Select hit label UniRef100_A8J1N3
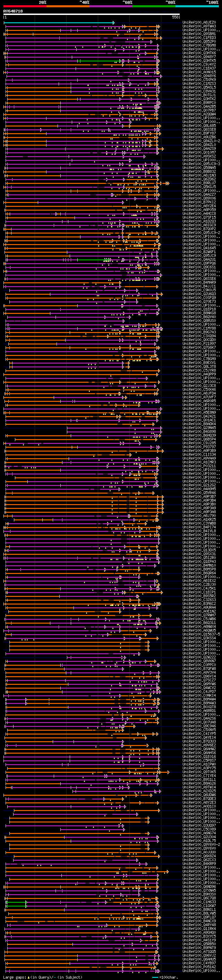This screenshot has height=980, width=222. pyautogui.click(x=199, y=175)
